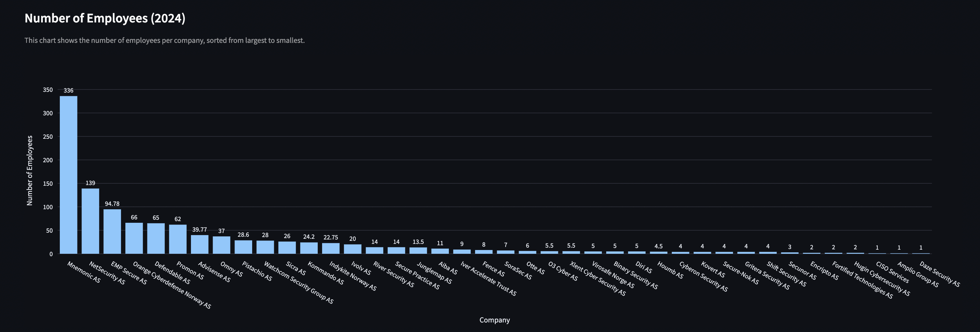Click the '62' value label
Viewport: 980px width, 332px height.
pyautogui.click(x=178, y=219)
